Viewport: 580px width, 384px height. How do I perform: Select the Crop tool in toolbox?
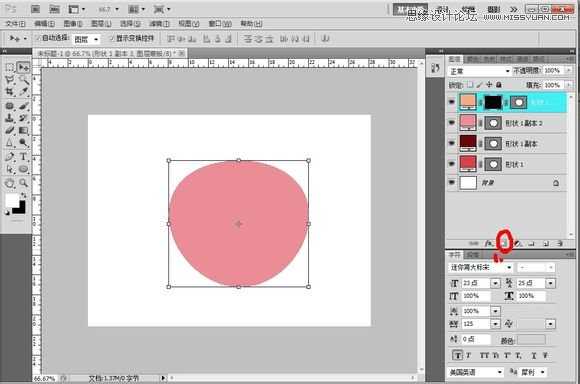[10, 91]
